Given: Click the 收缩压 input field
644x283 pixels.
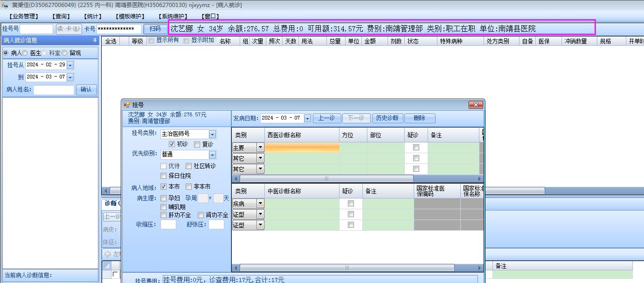Looking at the screenshot, I should pyautogui.click(x=168, y=225).
